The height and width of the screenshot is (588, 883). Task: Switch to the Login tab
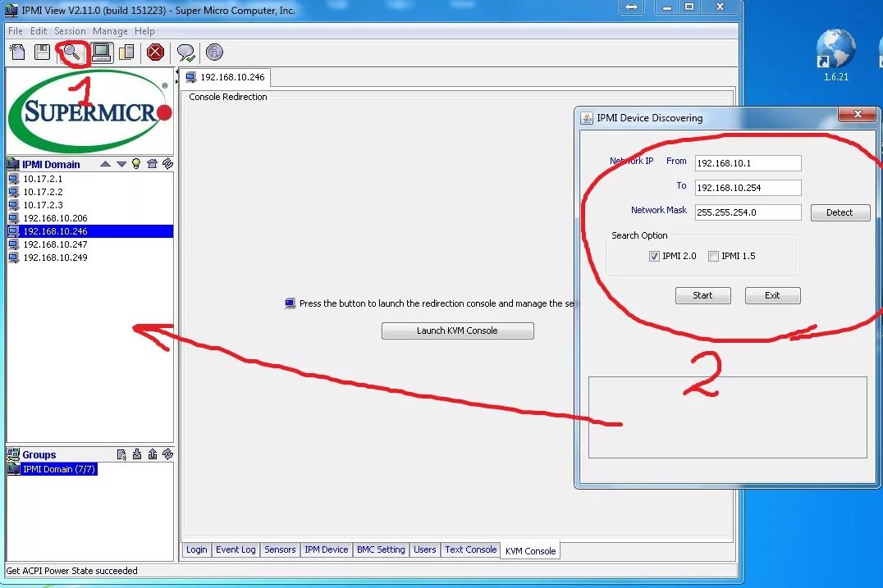(x=196, y=549)
